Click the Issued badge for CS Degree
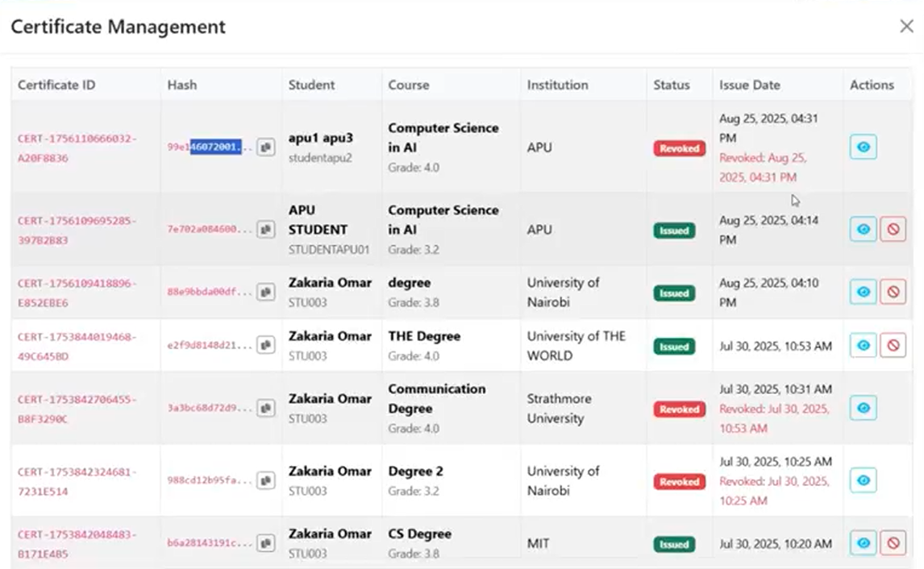The image size is (924, 569). pos(674,544)
